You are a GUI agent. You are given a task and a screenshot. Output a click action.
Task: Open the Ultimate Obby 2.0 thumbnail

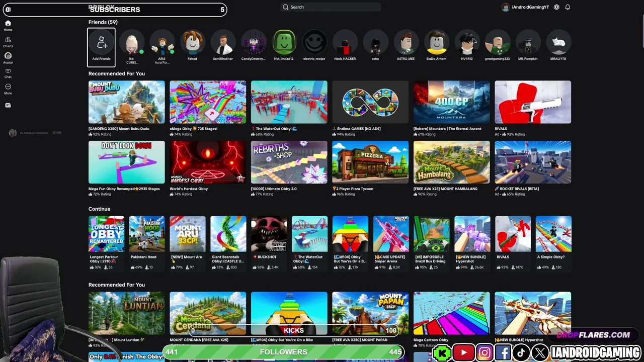pyautogui.click(x=289, y=162)
